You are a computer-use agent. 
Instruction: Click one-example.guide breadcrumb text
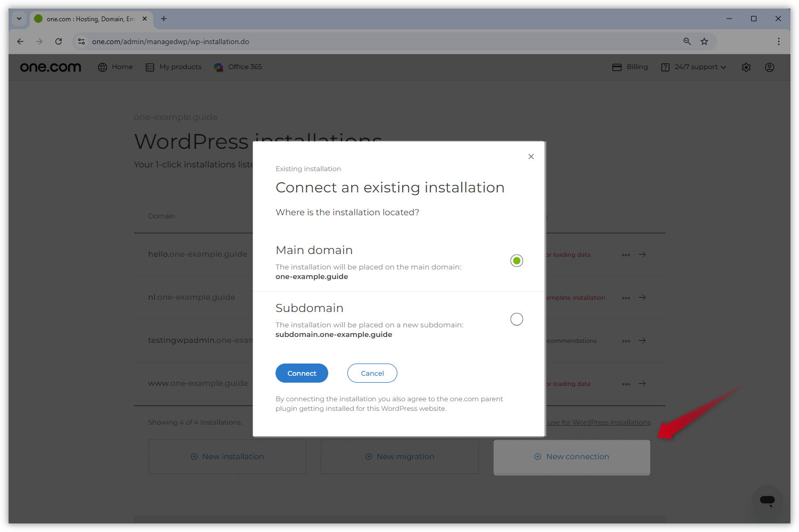pos(176,117)
